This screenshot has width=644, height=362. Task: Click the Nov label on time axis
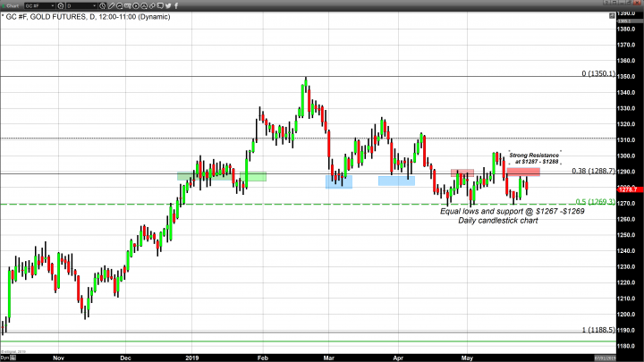click(58, 358)
